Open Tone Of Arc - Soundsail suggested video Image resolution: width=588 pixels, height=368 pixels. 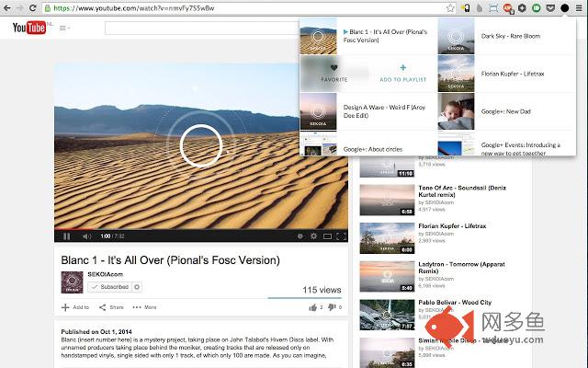click(x=462, y=191)
